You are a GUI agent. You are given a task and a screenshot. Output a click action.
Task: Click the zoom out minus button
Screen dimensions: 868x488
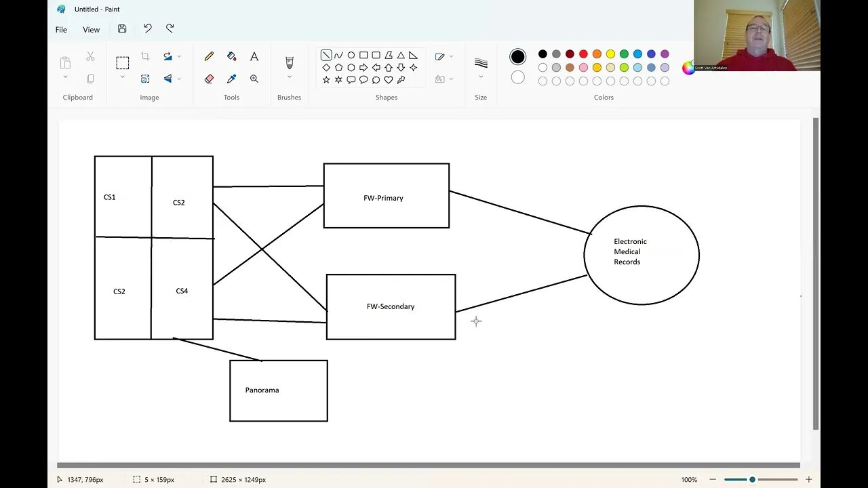click(x=713, y=479)
